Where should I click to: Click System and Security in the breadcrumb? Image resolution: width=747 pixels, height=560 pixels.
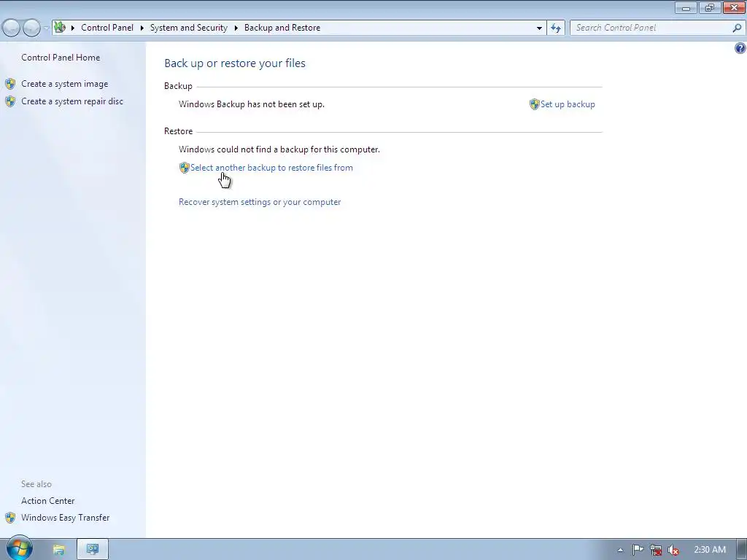click(189, 28)
